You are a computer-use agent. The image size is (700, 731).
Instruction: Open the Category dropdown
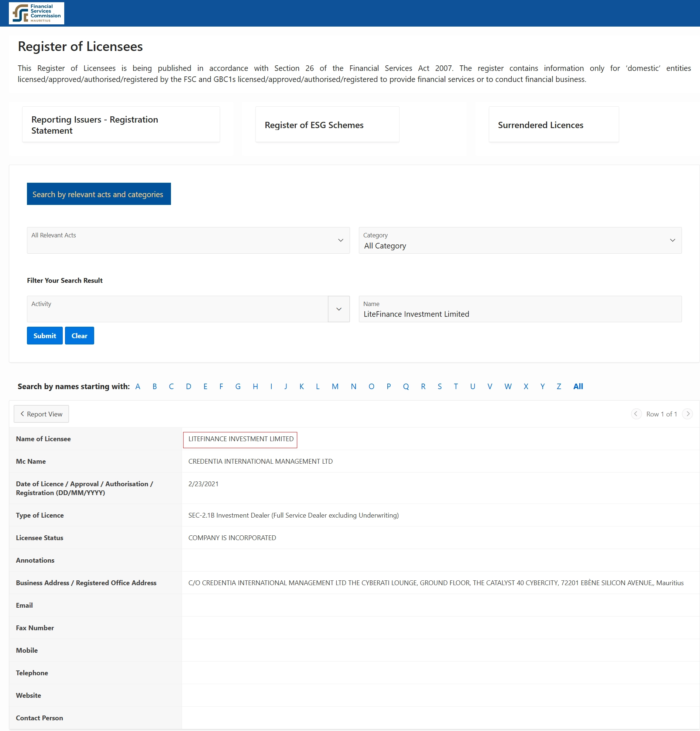coord(520,240)
